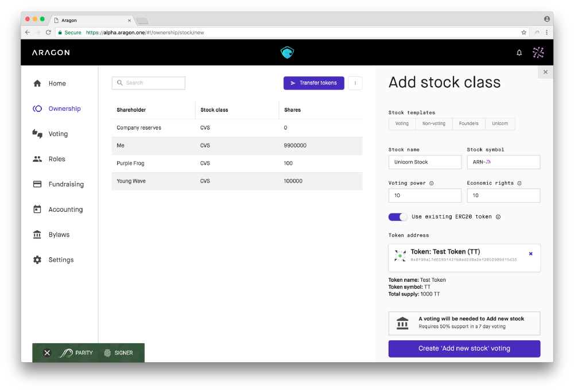This screenshot has width=574, height=392.
Task: Click the Secure lock indicator
Action: tap(69, 33)
